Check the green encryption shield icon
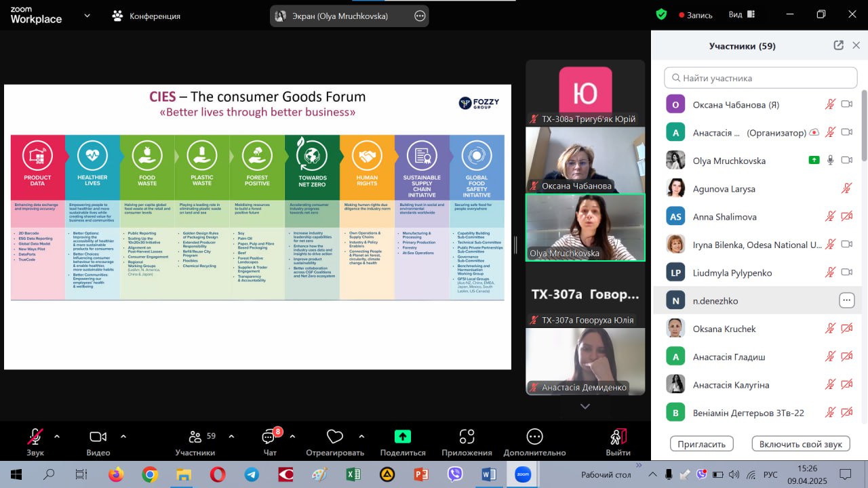 (x=661, y=14)
